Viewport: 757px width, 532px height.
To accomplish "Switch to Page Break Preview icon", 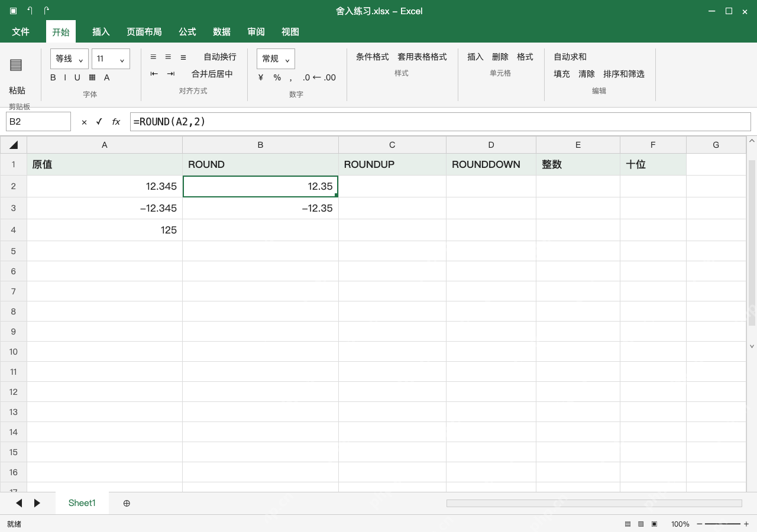I will pos(654,524).
